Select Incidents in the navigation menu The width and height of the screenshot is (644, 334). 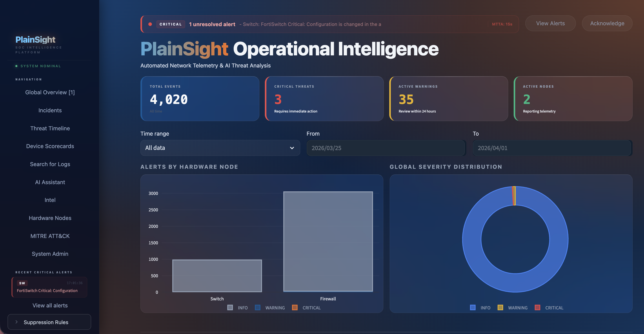tap(50, 110)
